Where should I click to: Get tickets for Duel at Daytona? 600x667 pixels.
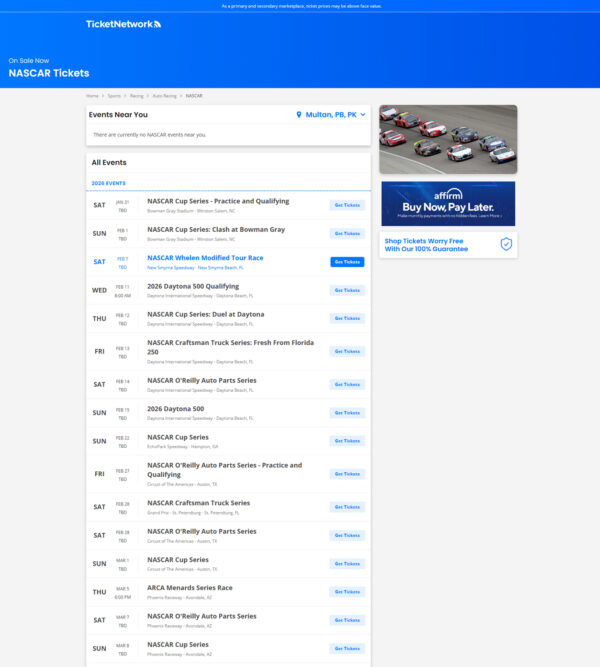[x=347, y=318]
